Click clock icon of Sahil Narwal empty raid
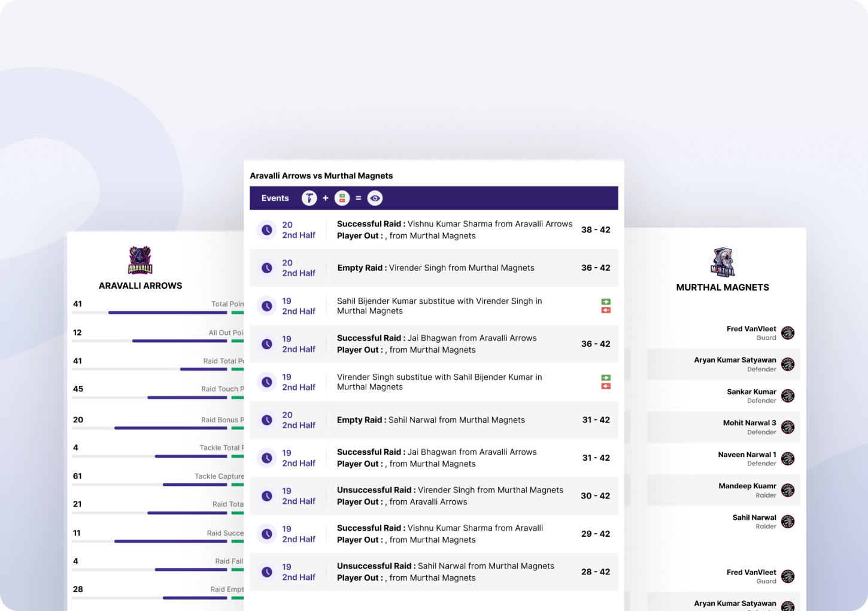868x611 pixels. 267,420
